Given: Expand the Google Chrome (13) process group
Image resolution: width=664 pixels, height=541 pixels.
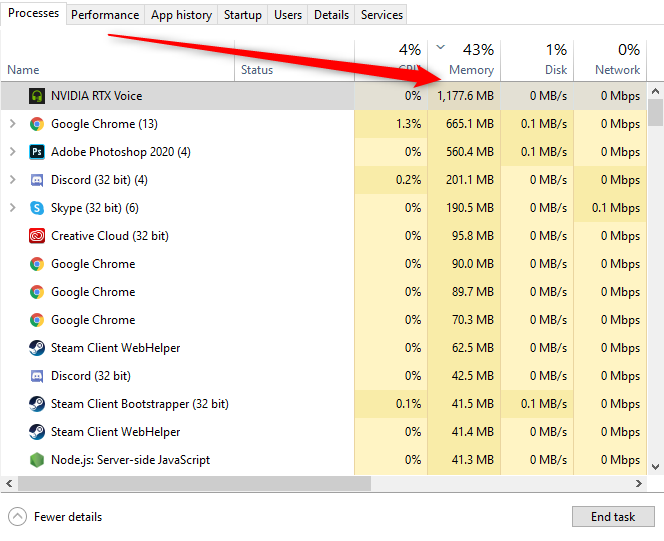Looking at the screenshot, I should click(x=12, y=124).
